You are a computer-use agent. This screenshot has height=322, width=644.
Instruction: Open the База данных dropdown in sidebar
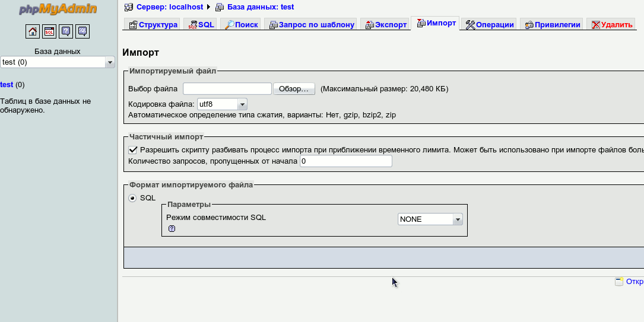58,62
